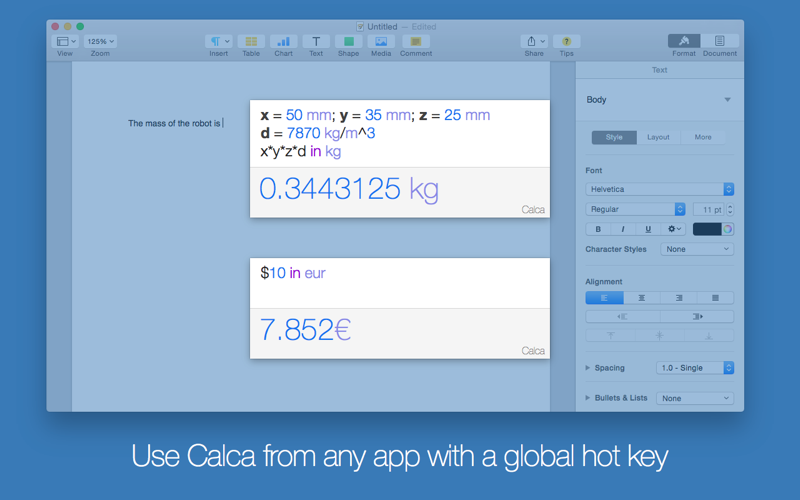Click the 7.852€ result

coord(305,330)
